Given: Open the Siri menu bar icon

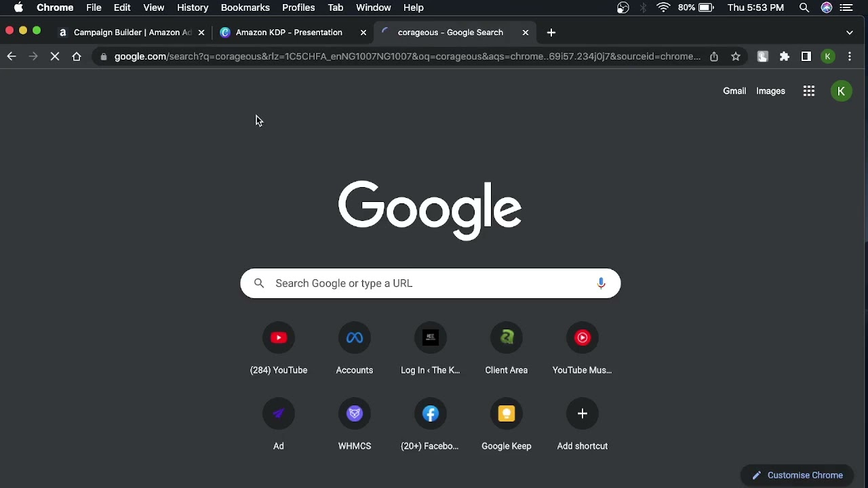Looking at the screenshot, I should point(827,7).
